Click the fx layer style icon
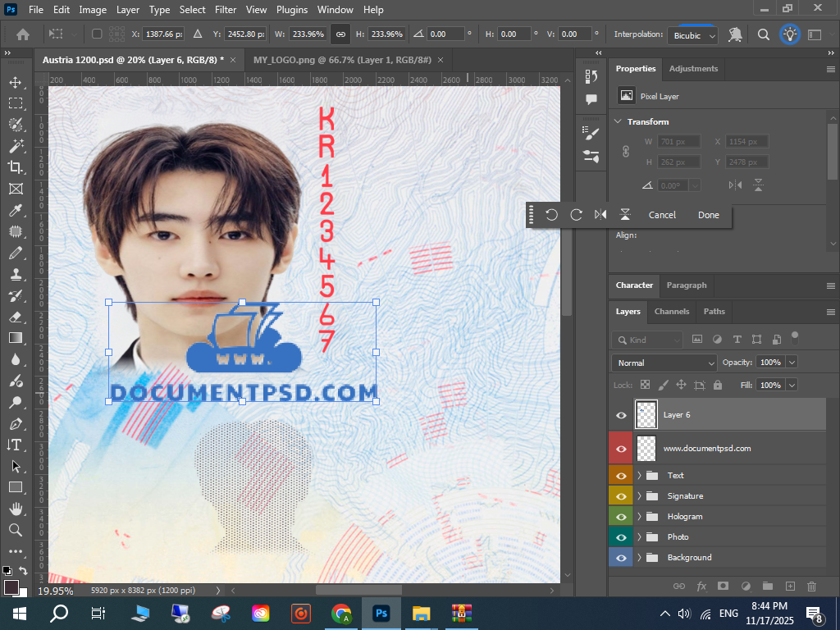Screen dimensions: 840x630 coord(701,587)
